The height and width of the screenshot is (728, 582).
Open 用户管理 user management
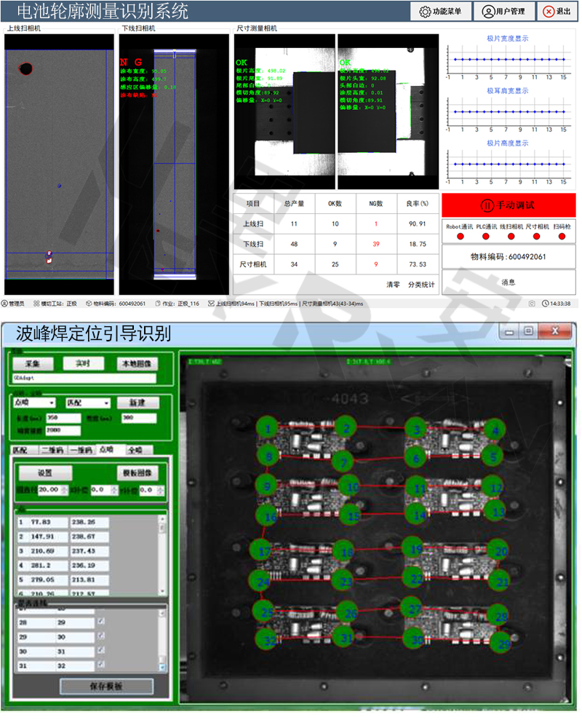(503, 12)
